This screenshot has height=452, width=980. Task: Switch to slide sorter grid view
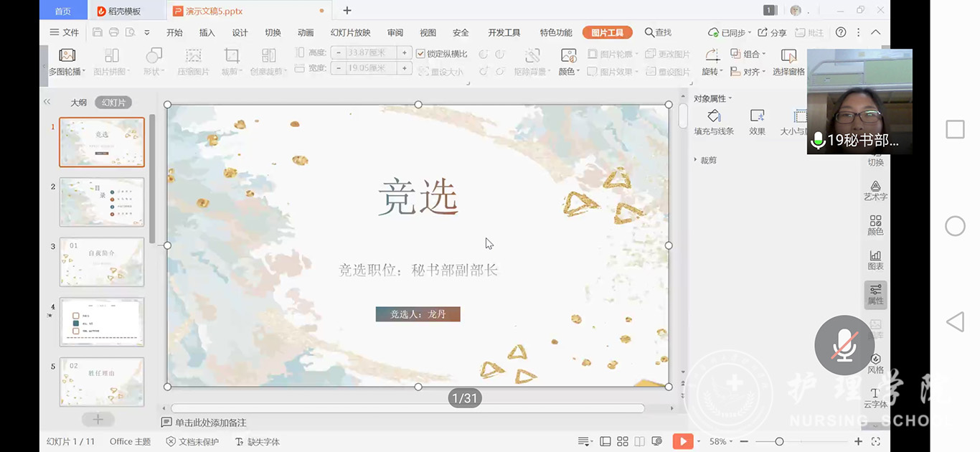[x=622, y=441]
